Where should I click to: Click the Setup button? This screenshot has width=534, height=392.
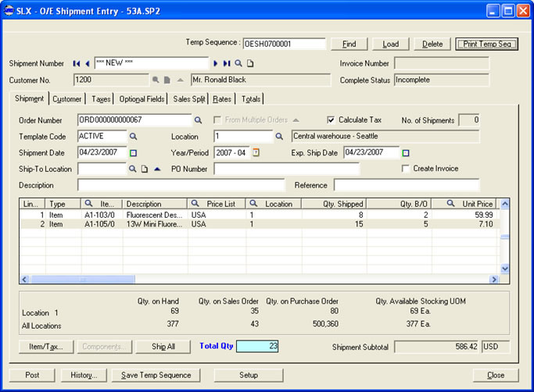click(249, 376)
